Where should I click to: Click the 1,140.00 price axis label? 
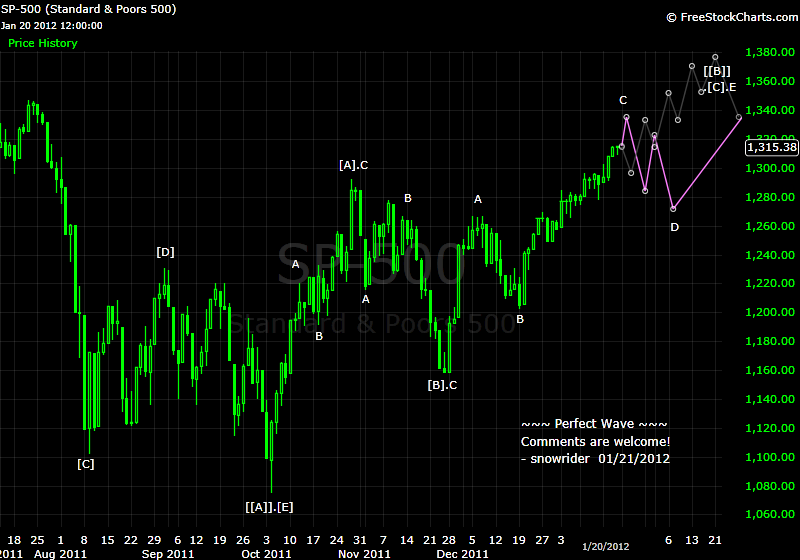click(x=770, y=399)
